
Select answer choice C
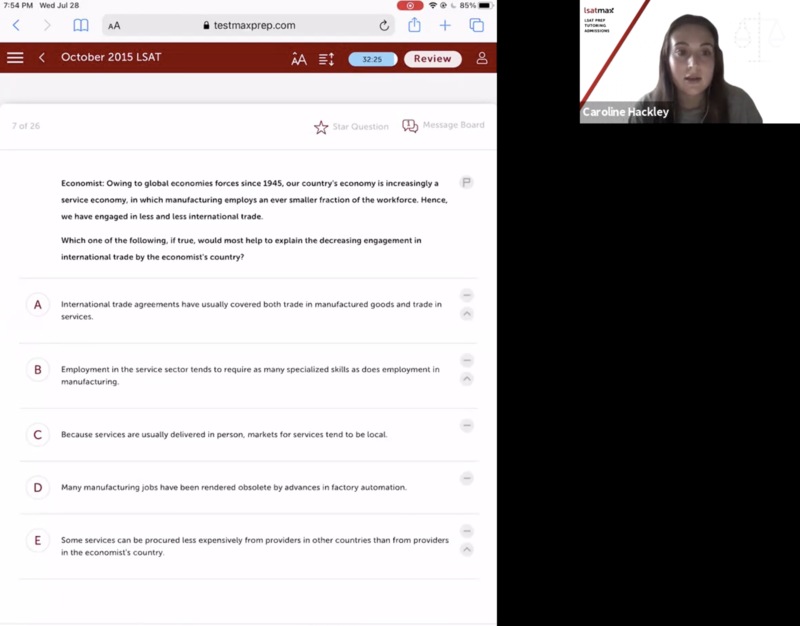(38, 434)
